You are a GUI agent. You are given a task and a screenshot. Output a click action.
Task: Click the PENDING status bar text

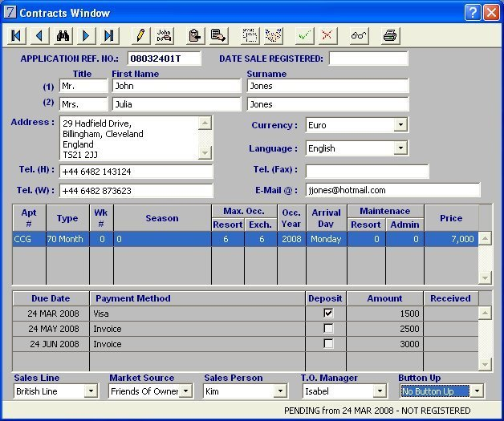click(377, 411)
